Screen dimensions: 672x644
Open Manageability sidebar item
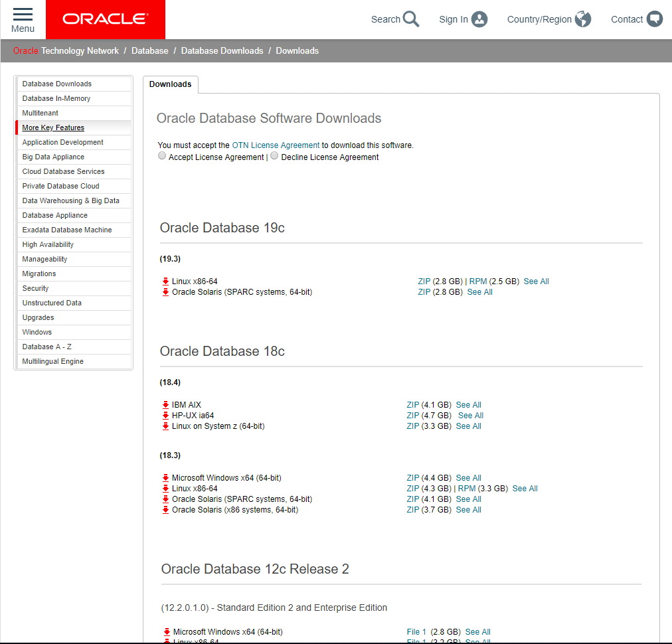click(x=74, y=259)
